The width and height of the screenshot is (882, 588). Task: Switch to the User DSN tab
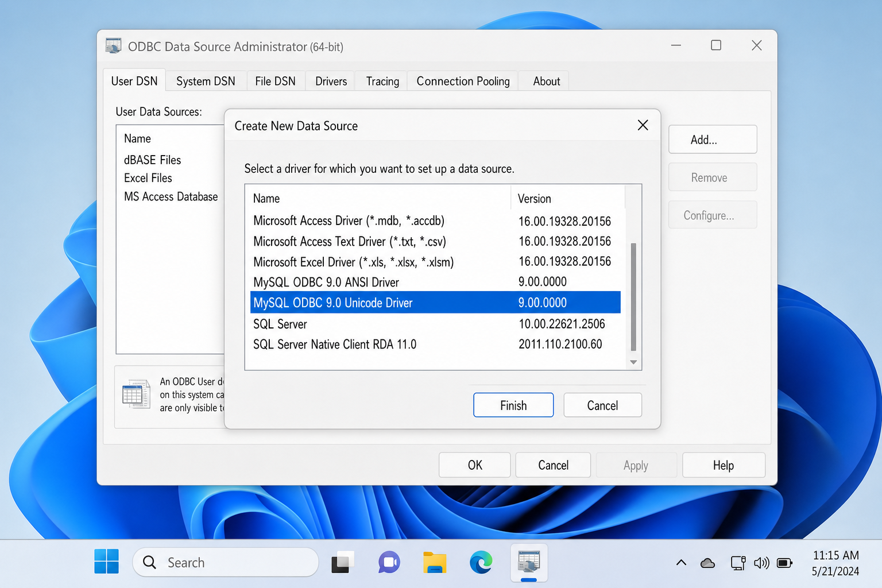point(134,81)
